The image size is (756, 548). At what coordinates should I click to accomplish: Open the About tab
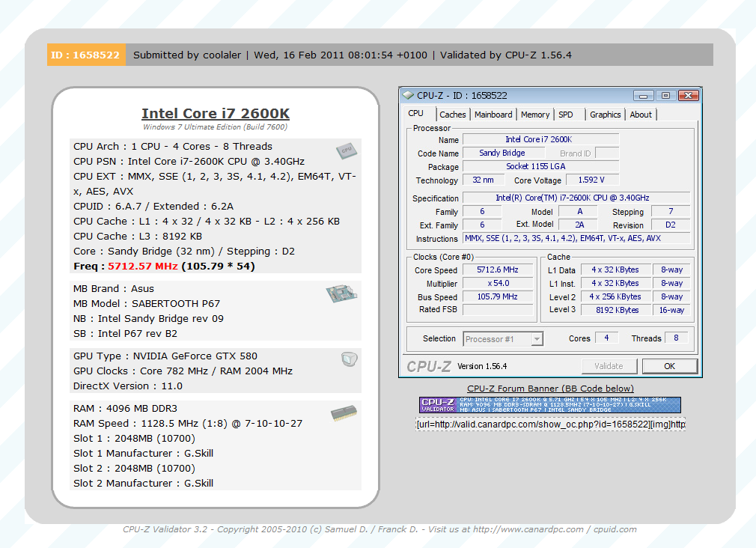click(x=641, y=115)
